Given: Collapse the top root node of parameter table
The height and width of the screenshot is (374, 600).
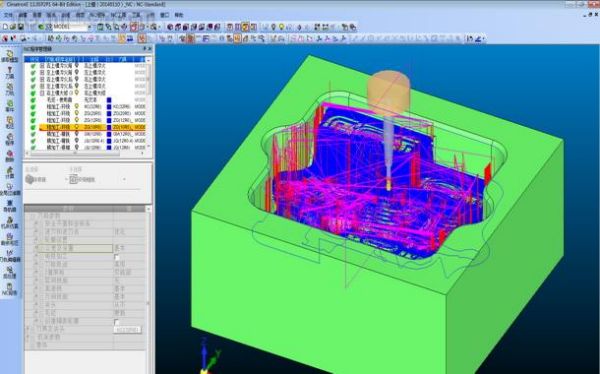Looking at the screenshot, I should coord(32,216).
